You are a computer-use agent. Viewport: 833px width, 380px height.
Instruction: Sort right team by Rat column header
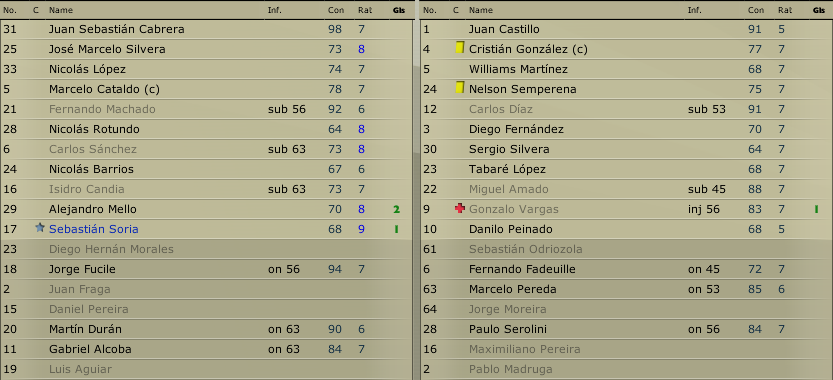[x=785, y=10]
